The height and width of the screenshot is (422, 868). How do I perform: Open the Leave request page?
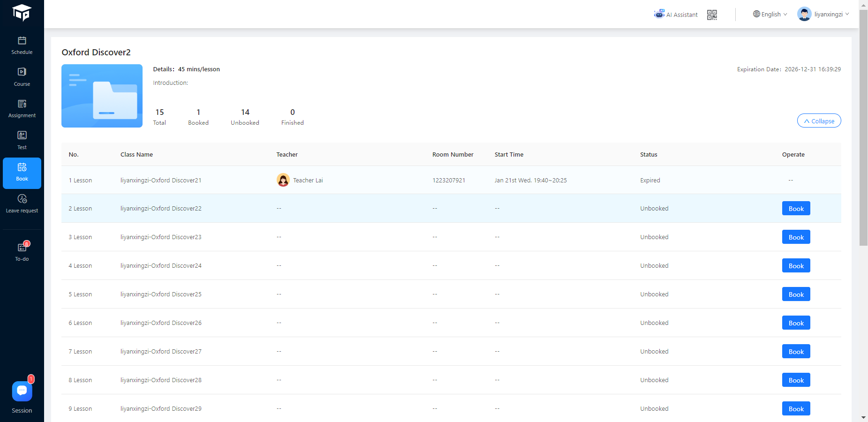point(22,203)
